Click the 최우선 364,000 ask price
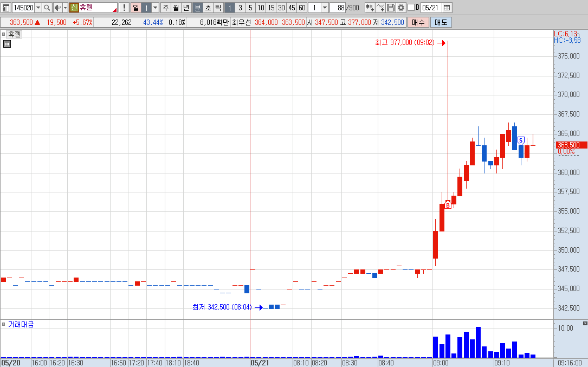 click(x=266, y=23)
